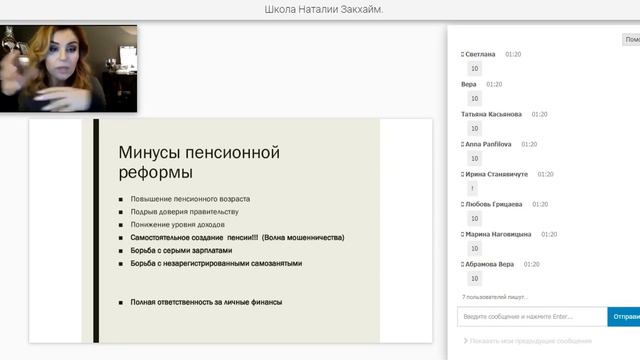
Task: Click bullet Борьба с незарегистрированными самозанятыми
Action: click(x=216, y=264)
